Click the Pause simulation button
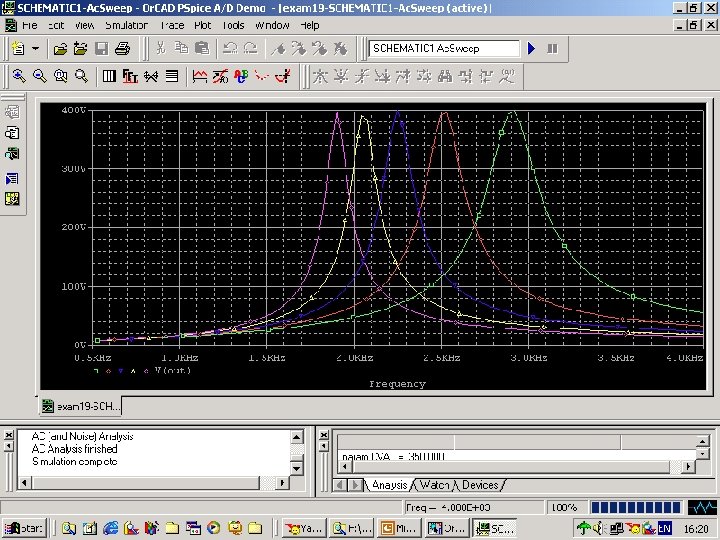 [551, 48]
